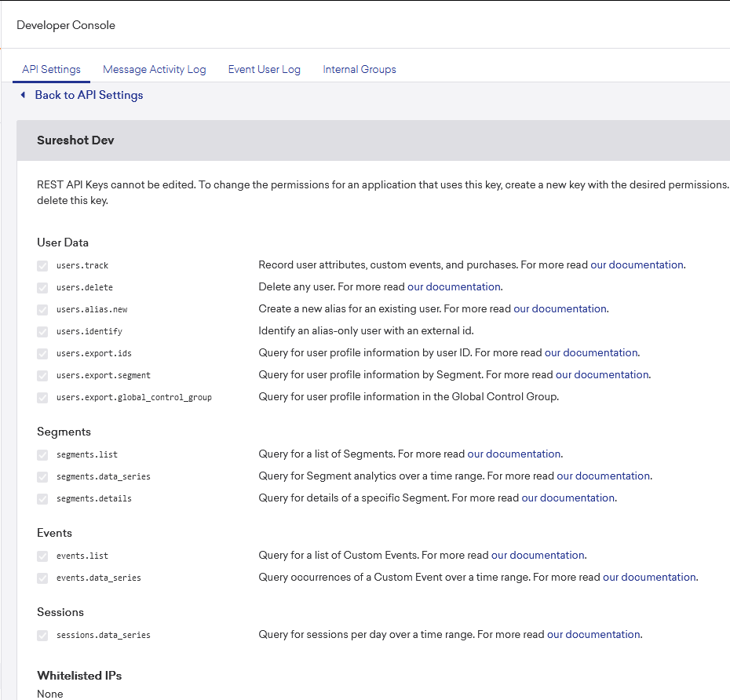Open documentation link for events.list
Viewport: 730px width, 700px height.
[x=538, y=556]
